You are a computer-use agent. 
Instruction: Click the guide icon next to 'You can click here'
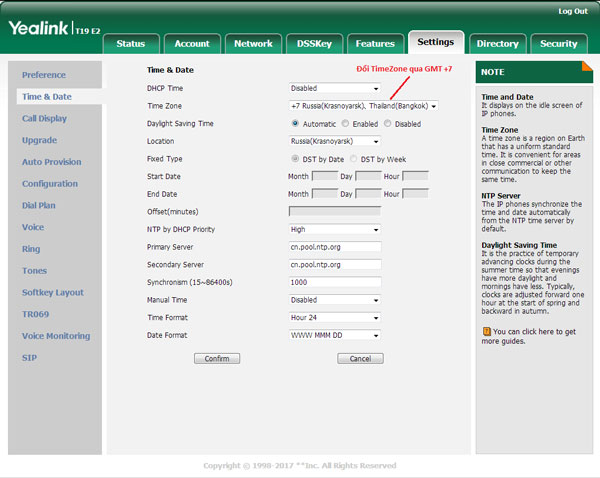click(486, 331)
